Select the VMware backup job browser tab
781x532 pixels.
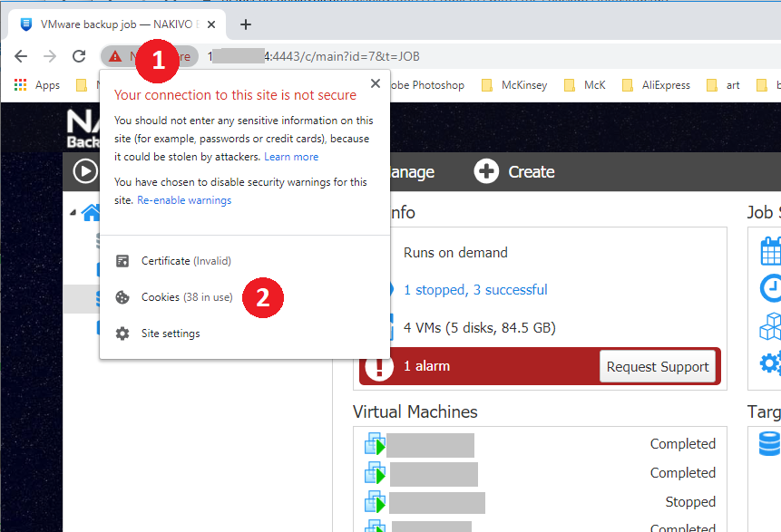[109, 24]
